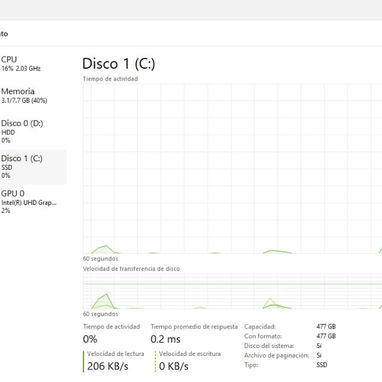Click the 'Disco del sistema:' label
Image resolution: width=382 pixels, height=382 pixels.
(269, 346)
